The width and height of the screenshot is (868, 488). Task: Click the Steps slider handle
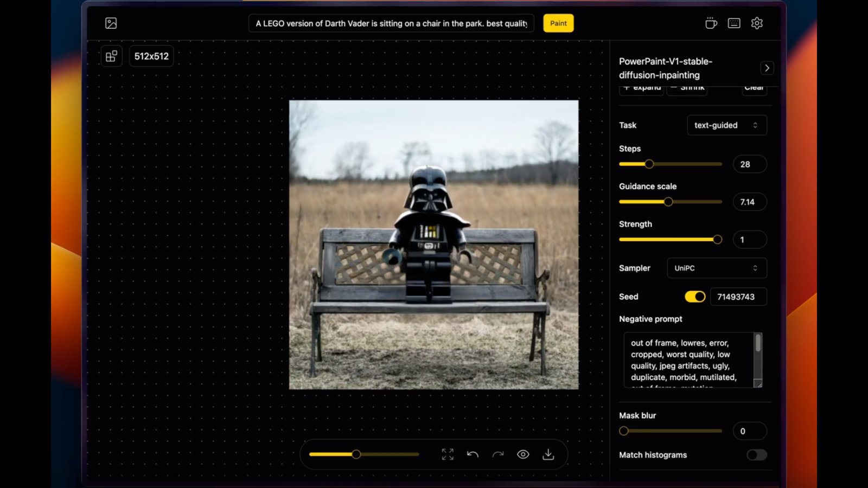tap(649, 164)
